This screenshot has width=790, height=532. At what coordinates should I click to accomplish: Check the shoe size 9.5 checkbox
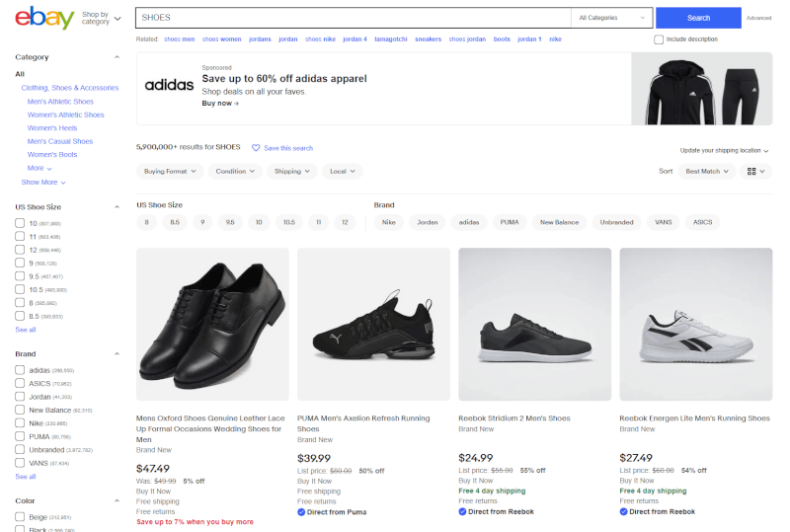tap(20, 276)
